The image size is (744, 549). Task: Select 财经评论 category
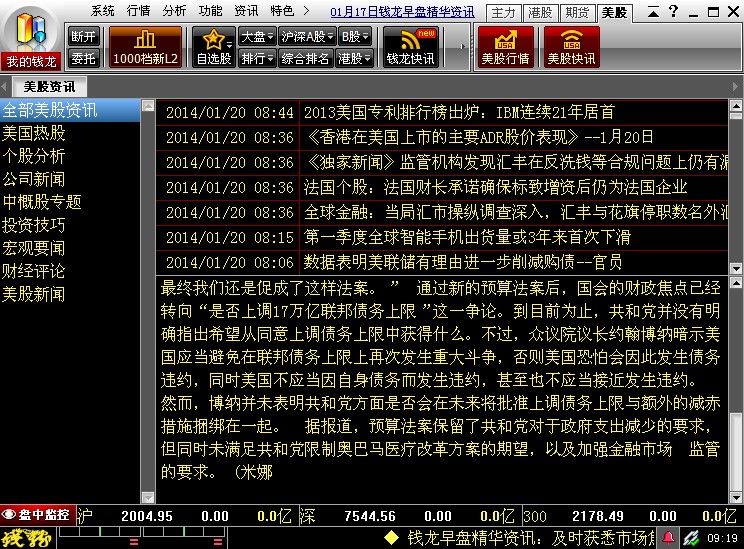pyautogui.click(x=33, y=271)
